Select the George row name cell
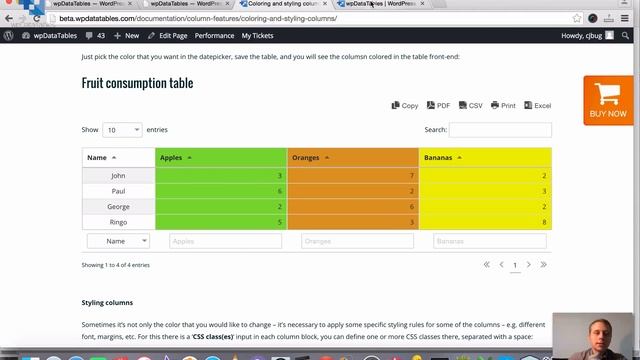The height and width of the screenshot is (360, 640). [118, 207]
